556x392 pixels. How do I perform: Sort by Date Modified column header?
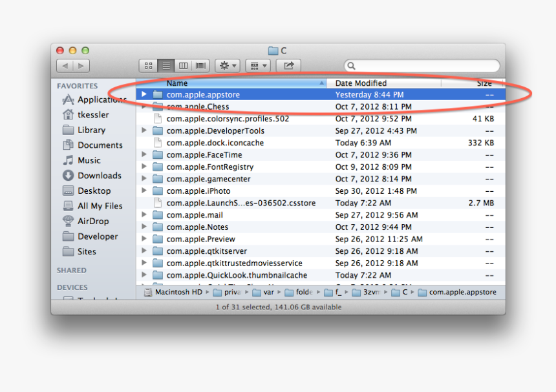383,83
